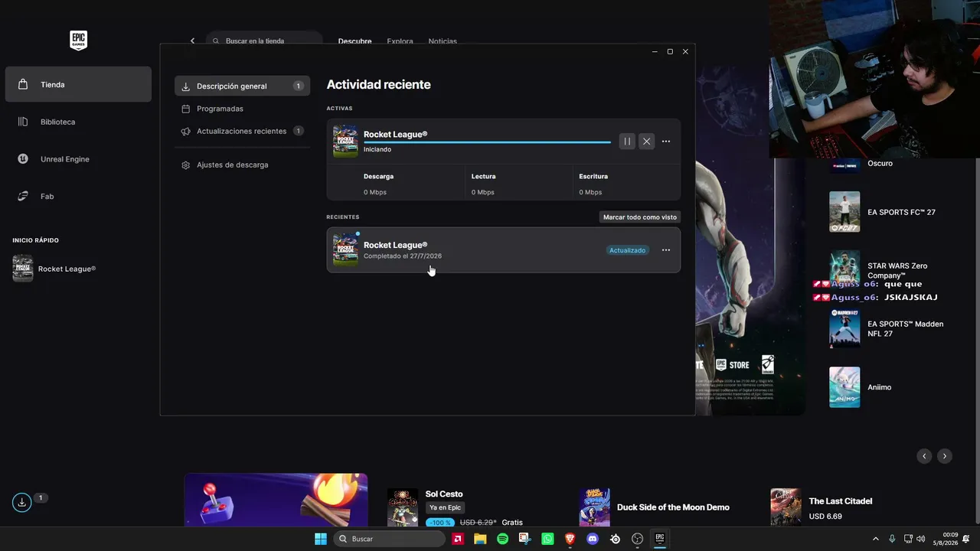
Task: Click the active Rocket League cover thumbnail
Action: point(345,142)
